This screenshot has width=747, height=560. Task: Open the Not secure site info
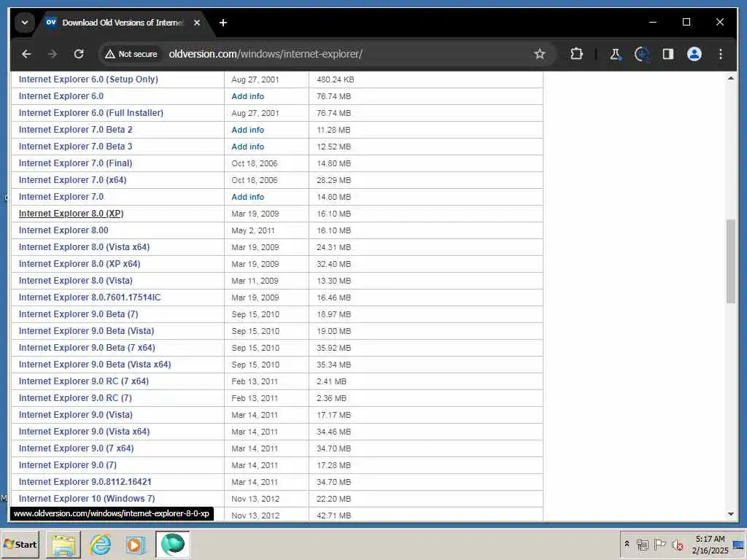point(131,54)
